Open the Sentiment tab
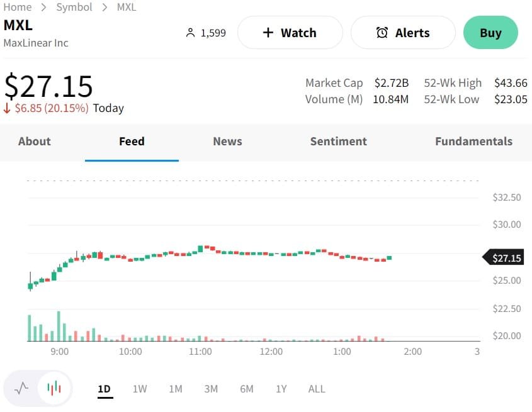The height and width of the screenshot is (412, 532). pos(338,142)
